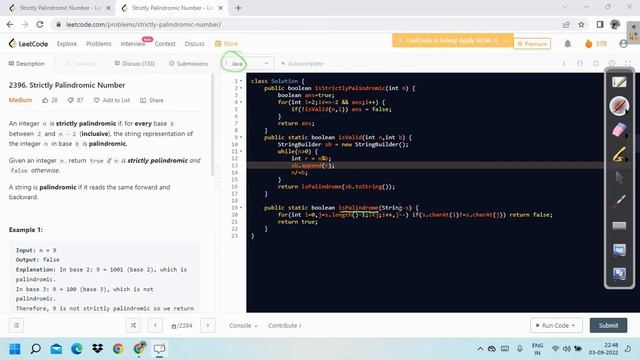The width and height of the screenshot is (640, 360).
Task: Bookmark this page with star icon
Action: click(x=581, y=25)
